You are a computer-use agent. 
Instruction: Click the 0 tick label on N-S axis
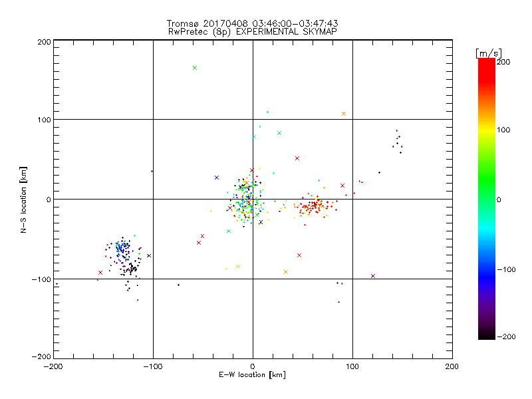point(49,199)
